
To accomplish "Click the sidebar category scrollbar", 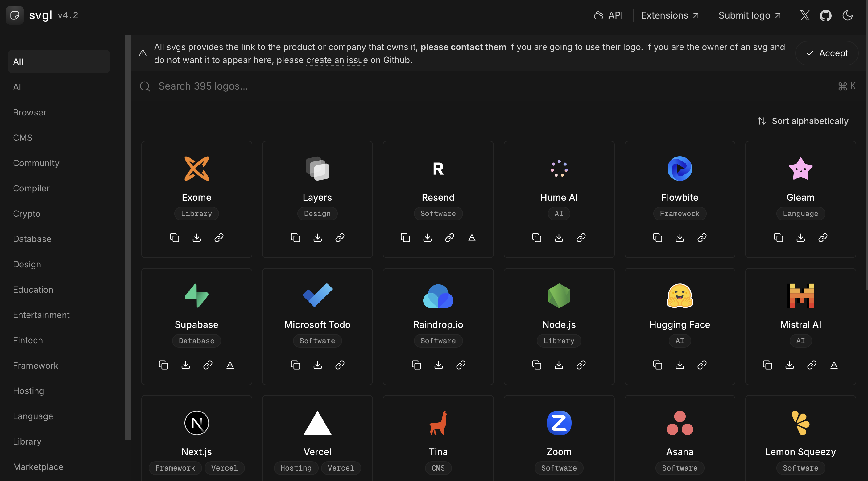I will (x=128, y=237).
